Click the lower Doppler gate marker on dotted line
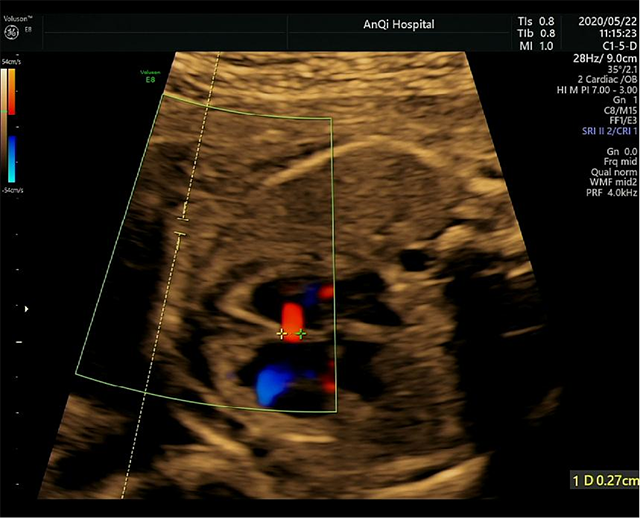Screen dimensions: 640x522 click(x=180, y=235)
